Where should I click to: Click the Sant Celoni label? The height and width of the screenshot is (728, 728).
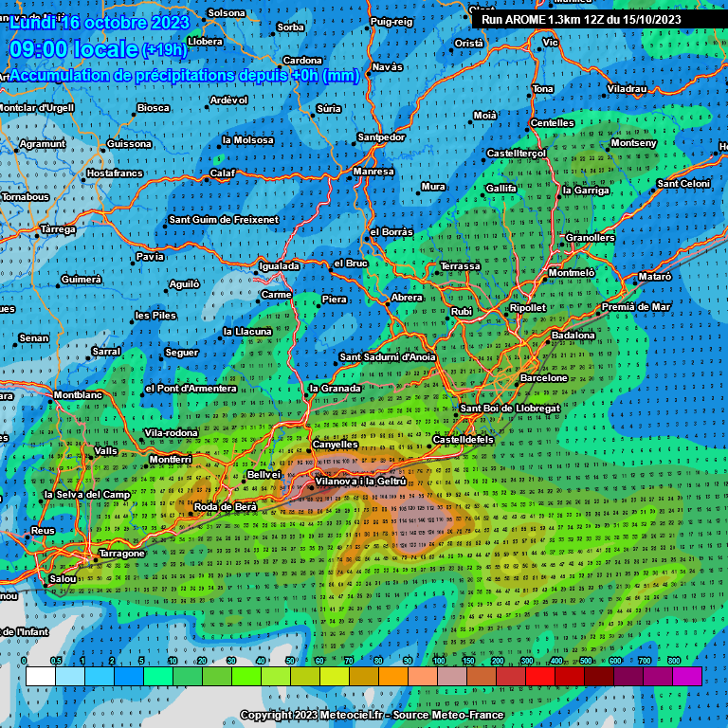(683, 184)
